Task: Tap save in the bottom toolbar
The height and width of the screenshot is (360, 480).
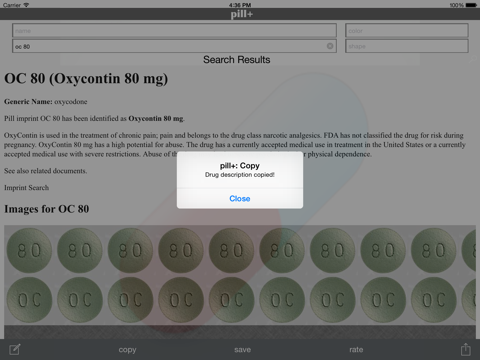Action: point(242,350)
